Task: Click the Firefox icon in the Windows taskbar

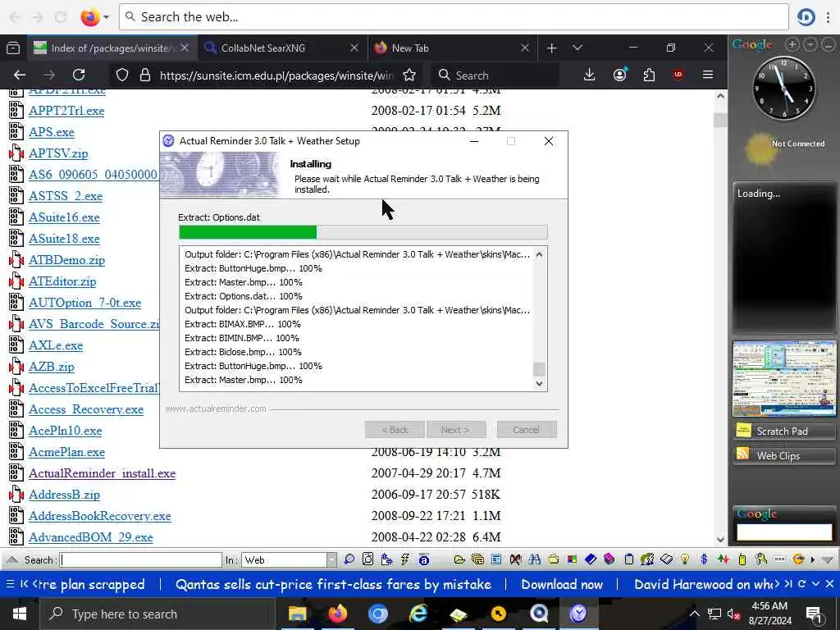Action: [337, 614]
